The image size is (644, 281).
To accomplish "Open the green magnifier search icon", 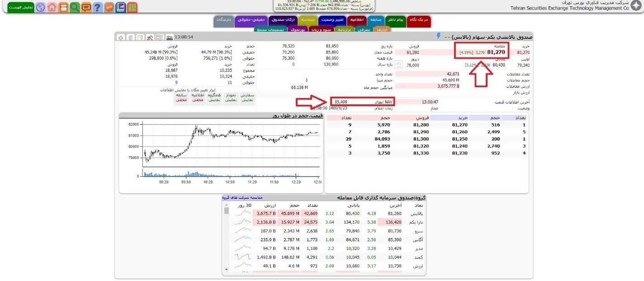I will [x=75, y=7].
